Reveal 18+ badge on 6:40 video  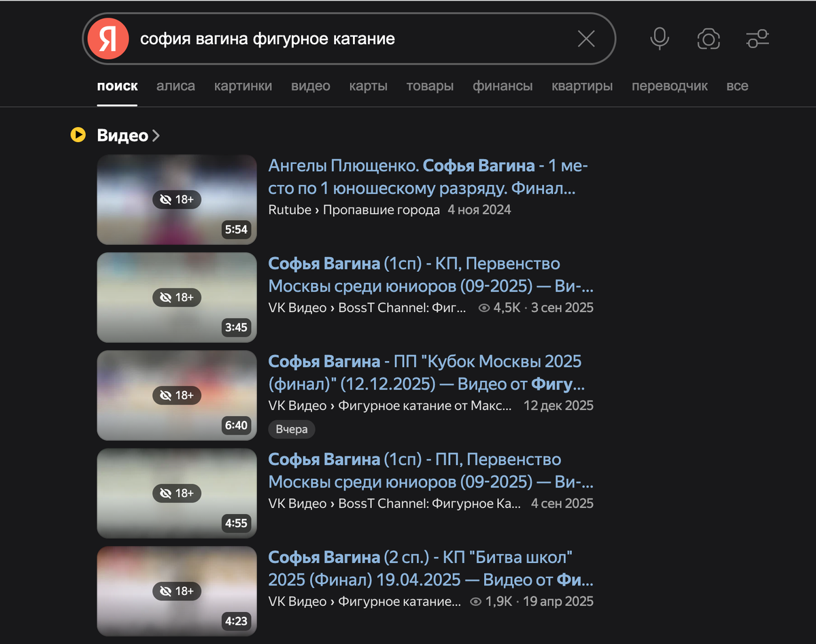177,395
